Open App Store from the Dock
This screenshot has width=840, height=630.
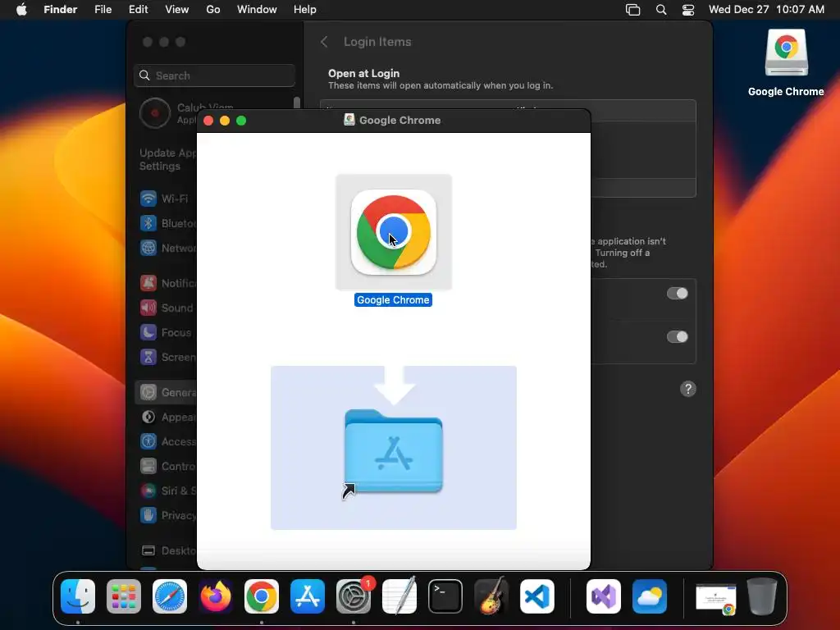(x=308, y=596)
